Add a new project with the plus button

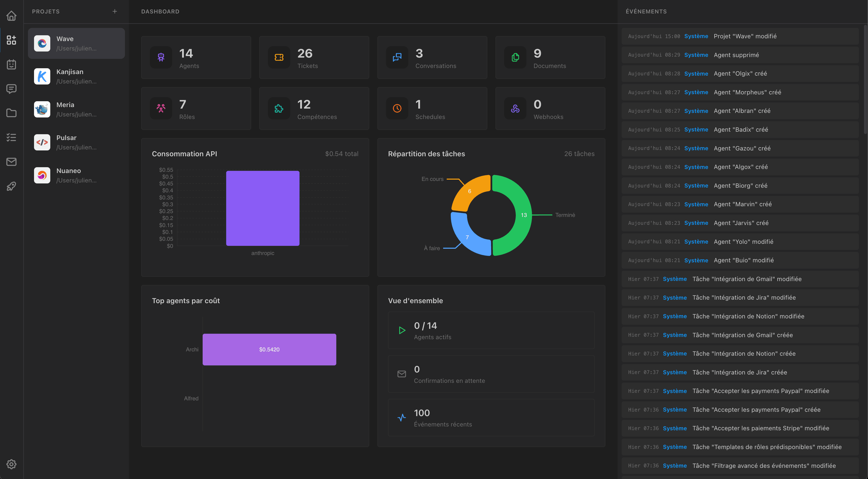coord(115,11)
